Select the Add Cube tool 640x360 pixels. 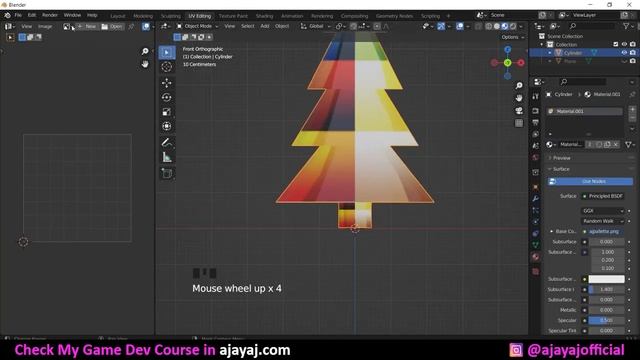tap(167, 173)
